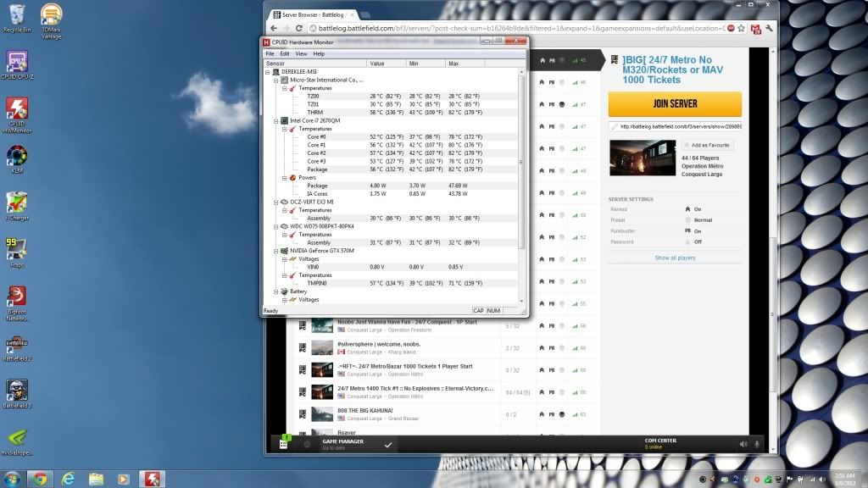Select the IA Cores power row
This screenshot has width=868, height=488.
(392, 194)
